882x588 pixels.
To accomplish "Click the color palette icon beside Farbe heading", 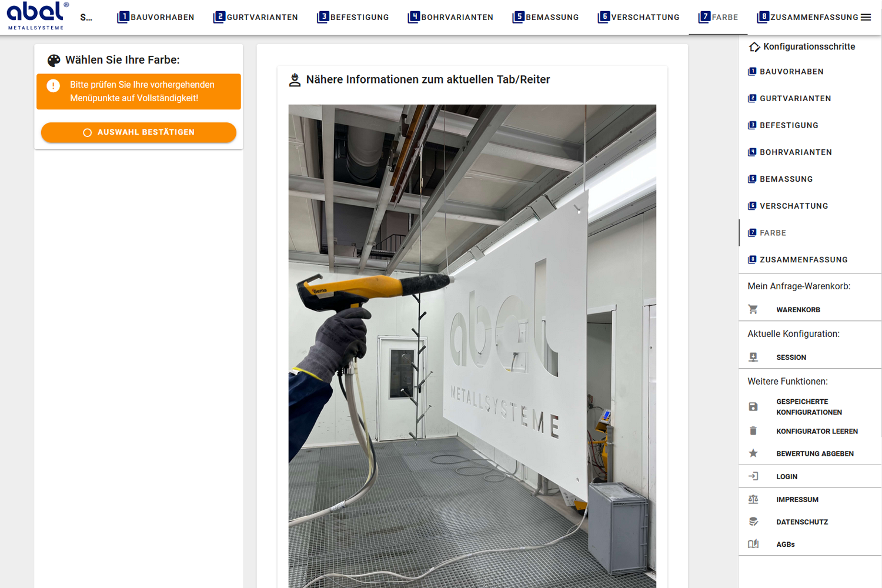I will coord(54,60).
